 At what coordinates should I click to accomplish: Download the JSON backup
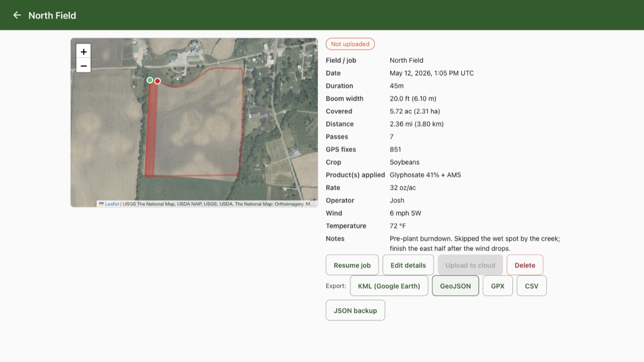(355, 310)
